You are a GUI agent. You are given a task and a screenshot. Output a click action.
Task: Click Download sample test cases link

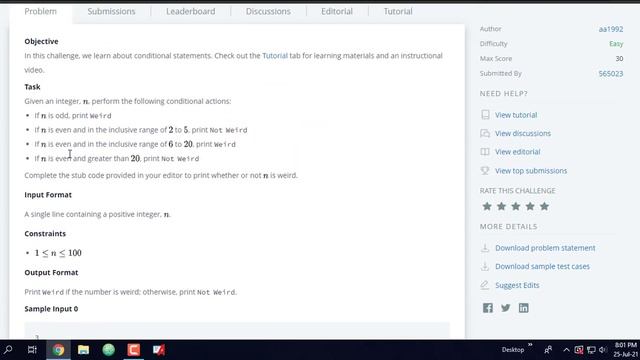click(542, 267)
